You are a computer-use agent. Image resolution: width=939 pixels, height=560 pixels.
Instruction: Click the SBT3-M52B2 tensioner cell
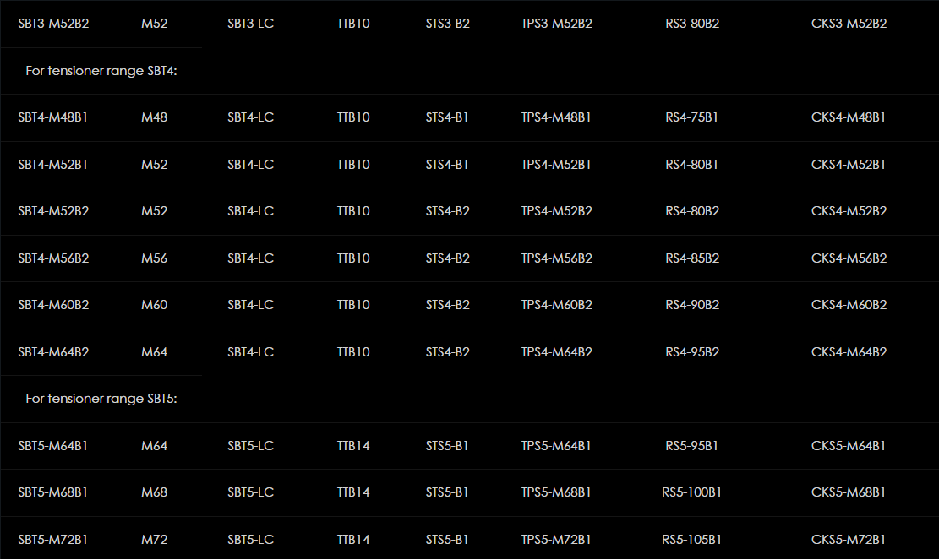tap(53, 24)
